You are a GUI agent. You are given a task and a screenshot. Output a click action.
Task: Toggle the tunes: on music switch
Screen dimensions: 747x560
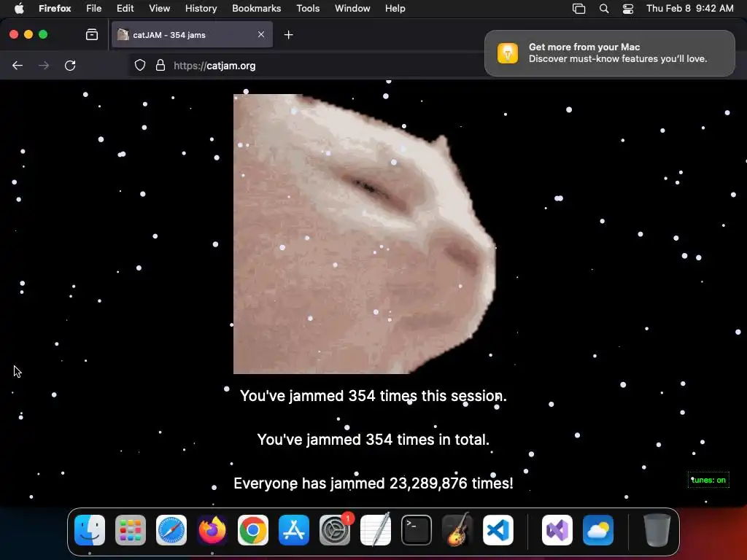708,480
